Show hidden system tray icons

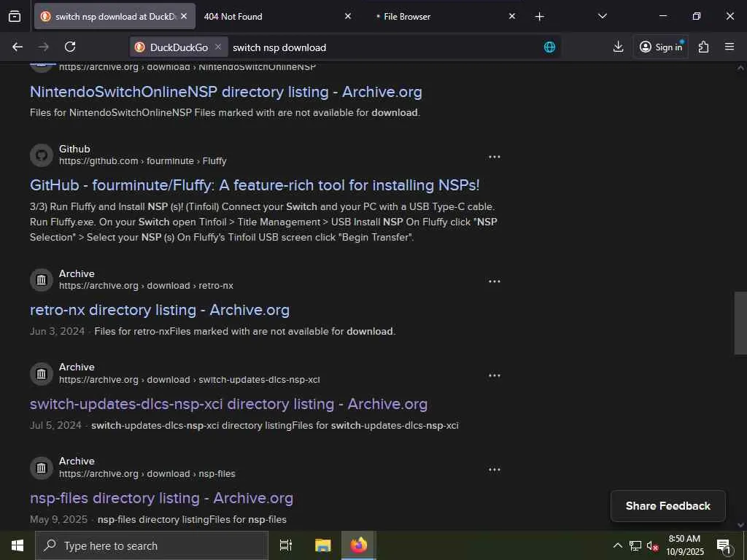[x=617, y=545]
